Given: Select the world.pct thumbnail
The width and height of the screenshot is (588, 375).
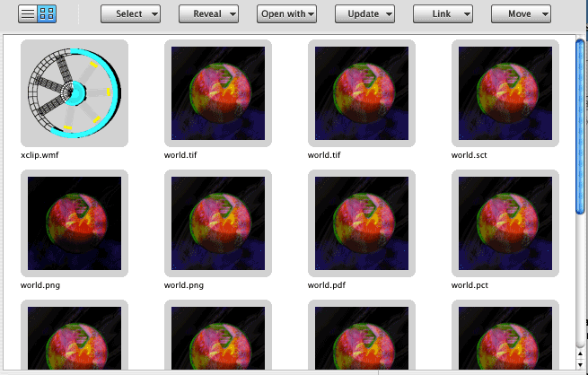Looking at the screenshot, I should click(x=505, y=223).
